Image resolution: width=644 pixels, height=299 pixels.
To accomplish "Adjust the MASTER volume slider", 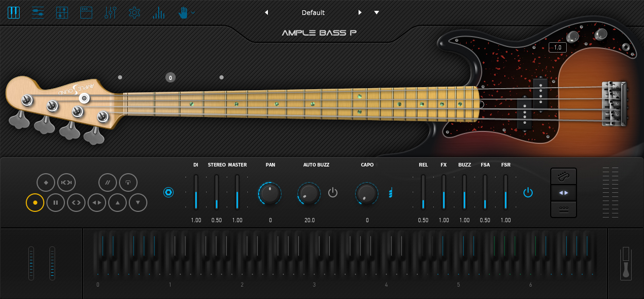I will 237,193.
